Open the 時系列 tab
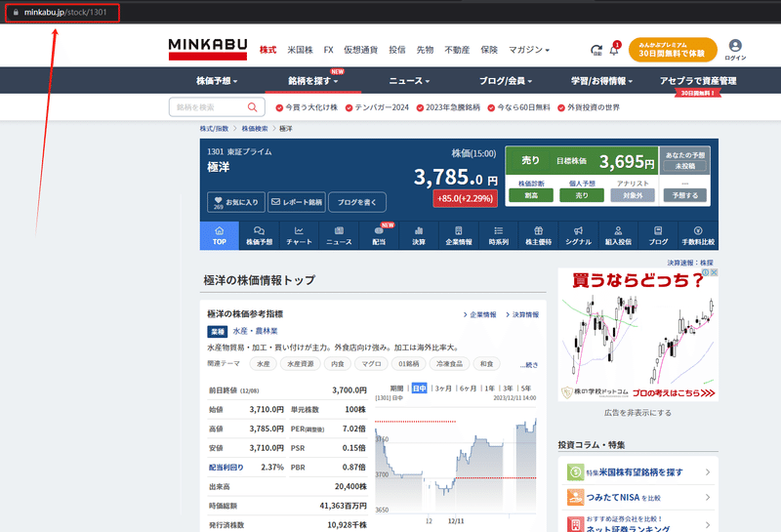The image size is (781, 532). [498, 235]
